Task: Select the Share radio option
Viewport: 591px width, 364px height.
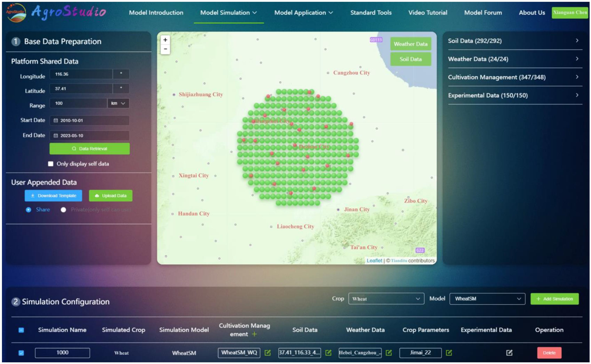Action: pyautogui.click(x=28, y=210)
